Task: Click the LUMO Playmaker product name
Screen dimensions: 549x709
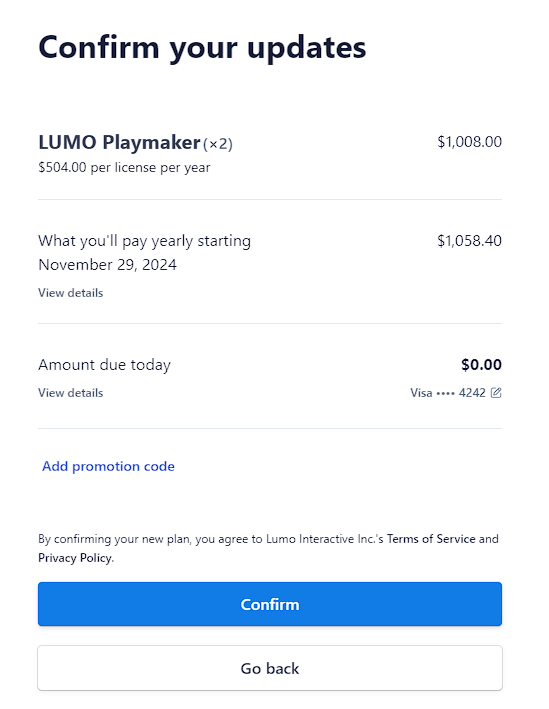Action: [x=119, y=142]
